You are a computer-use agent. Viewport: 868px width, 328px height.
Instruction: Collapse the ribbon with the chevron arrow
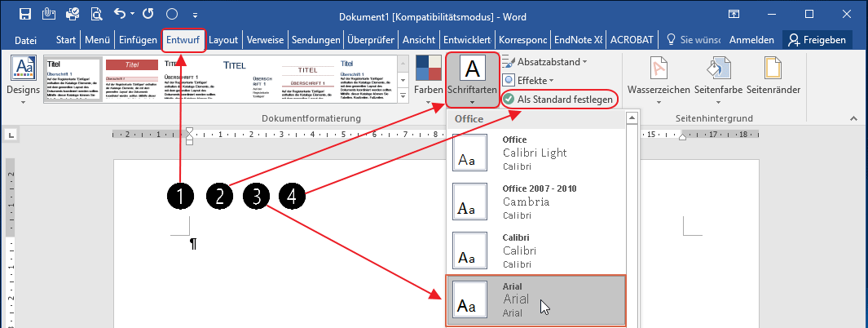855,118
